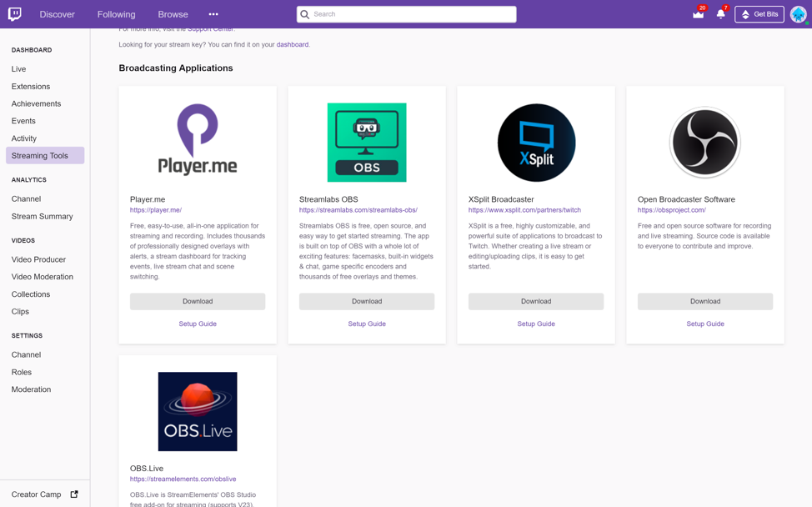The width and height of the screenshot is (812, 507).
Task: Download Player.me
Action: [x=198, y=301]
